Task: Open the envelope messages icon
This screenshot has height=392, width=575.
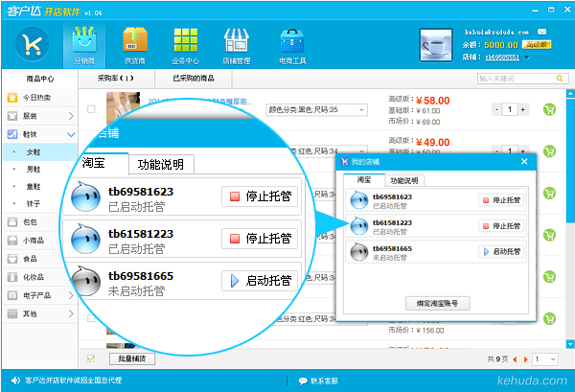Action: point(542,32)
